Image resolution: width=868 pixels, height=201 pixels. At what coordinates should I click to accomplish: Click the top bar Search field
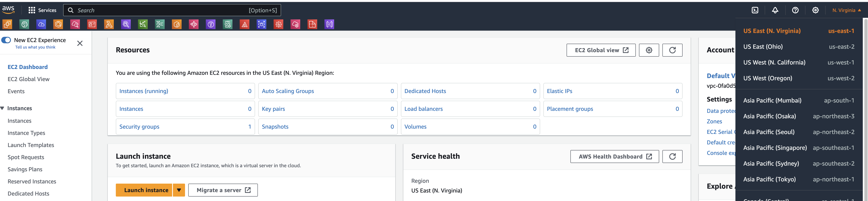point(172,10)
